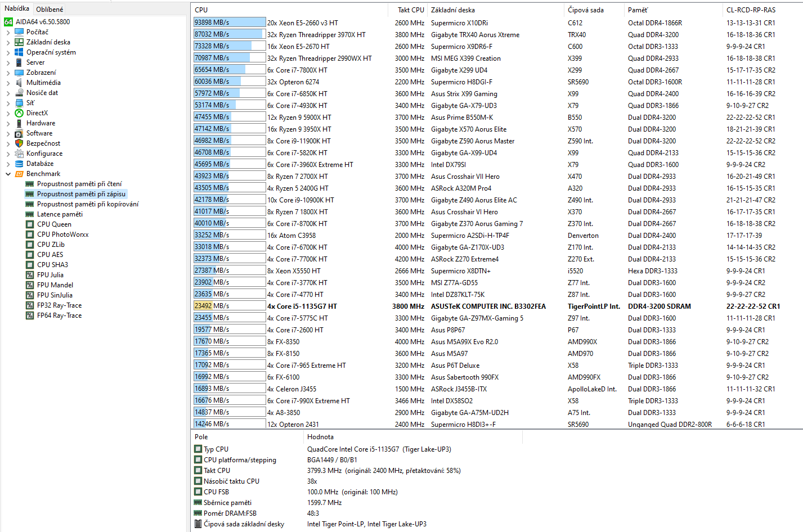Click the Typ CPU field icon
This screenshot has height=532, width=803.
point(198,449)
